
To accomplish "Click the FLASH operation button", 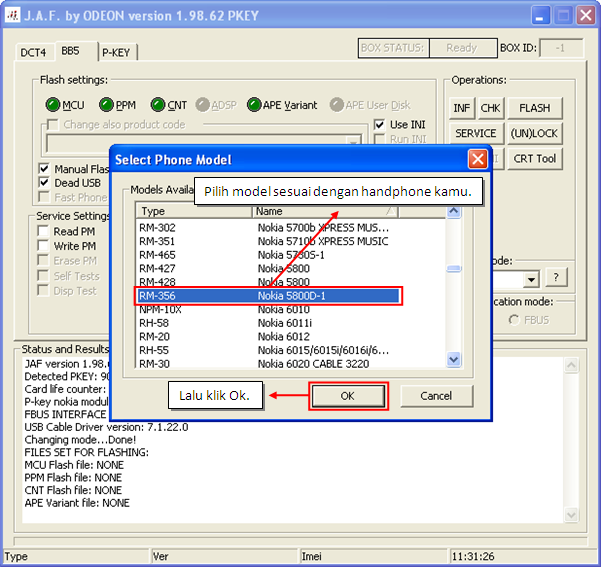I will pos(535,108).
